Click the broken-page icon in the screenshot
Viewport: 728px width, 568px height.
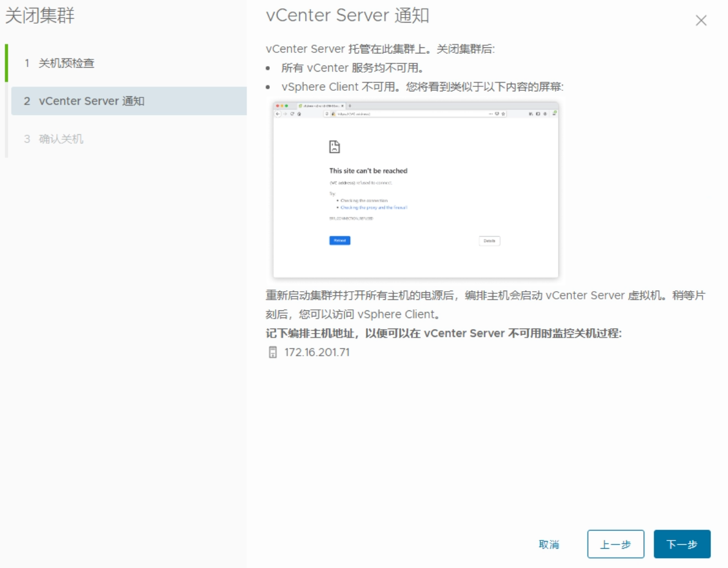pyautogui.click(x=334, y=146)
